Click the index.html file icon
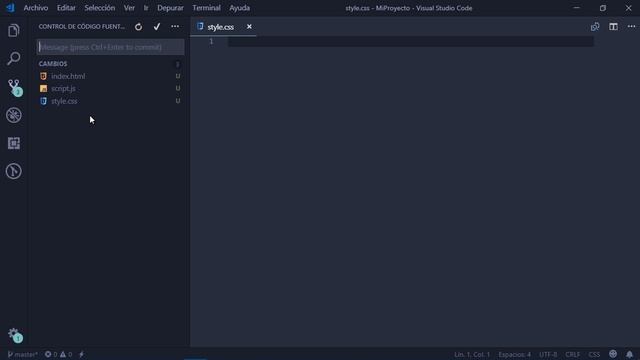640x360 pixels. 43,76
